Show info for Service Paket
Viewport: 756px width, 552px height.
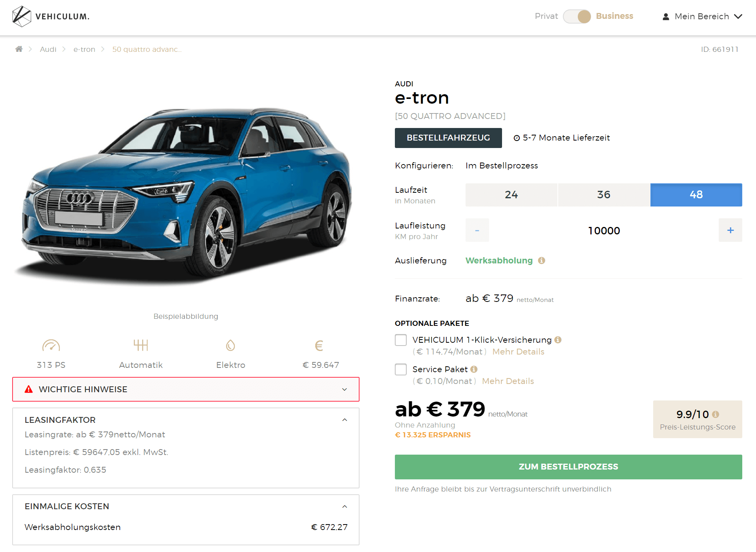click(x=474, y=369)
